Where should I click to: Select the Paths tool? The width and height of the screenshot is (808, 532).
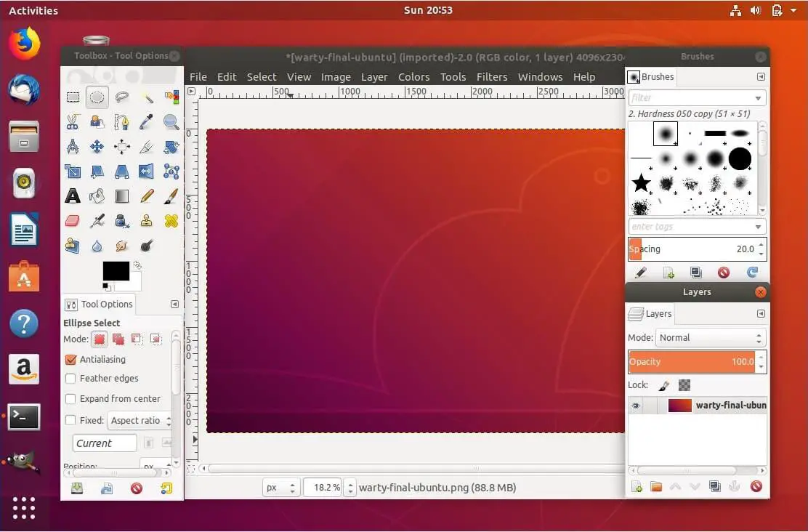[122, 121]
